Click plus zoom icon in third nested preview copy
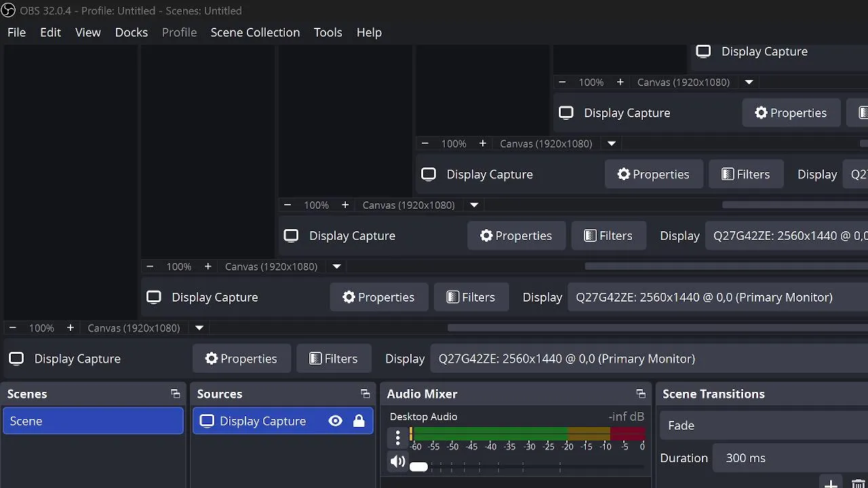868x488 pixels. [x=482, y=144]
